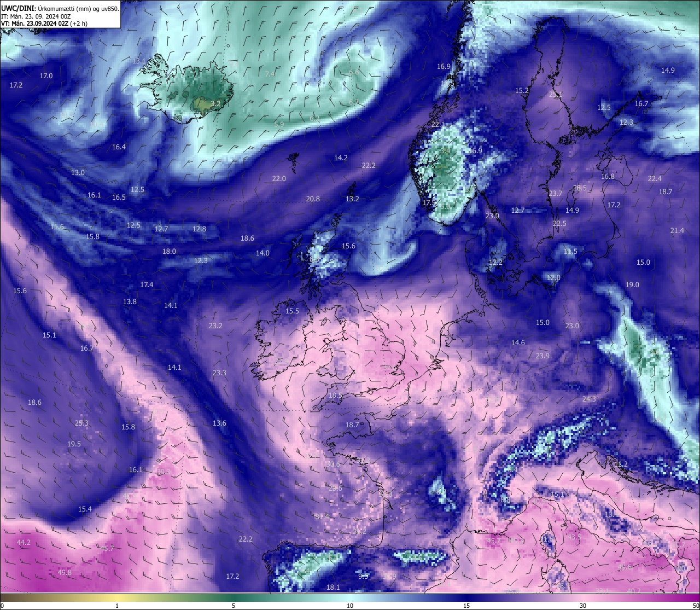Select the 3.2 value over Iceland
The height and width of the screenshot is (610, 700).
[x=215, y=103]
